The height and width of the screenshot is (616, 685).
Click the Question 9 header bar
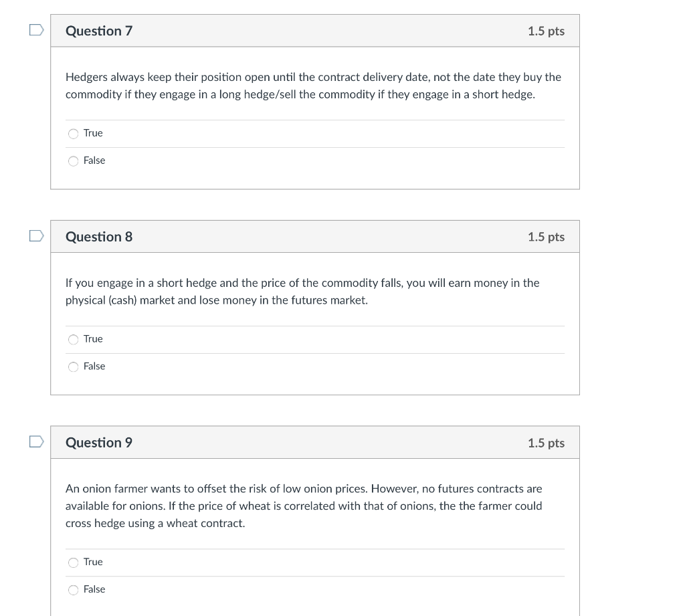point(315,442)
